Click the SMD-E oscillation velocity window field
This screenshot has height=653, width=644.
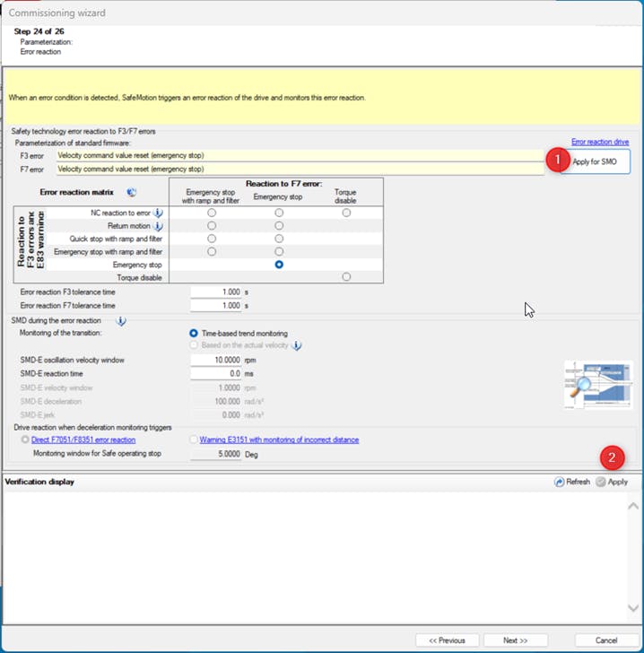coord(216,360)
